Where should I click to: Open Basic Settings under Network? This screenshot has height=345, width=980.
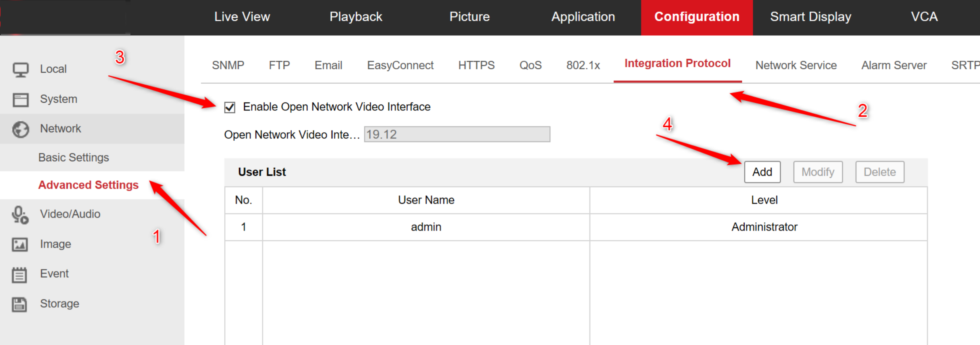[73, 157]
